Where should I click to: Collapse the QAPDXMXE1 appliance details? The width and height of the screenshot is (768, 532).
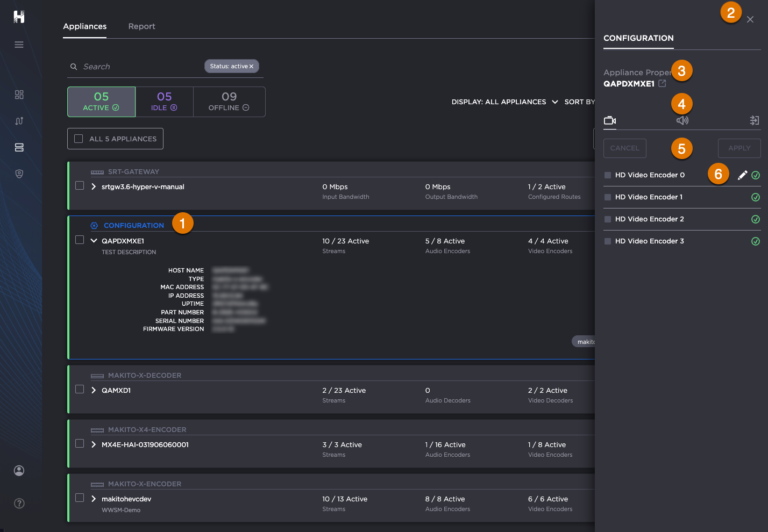click(94, 241)
